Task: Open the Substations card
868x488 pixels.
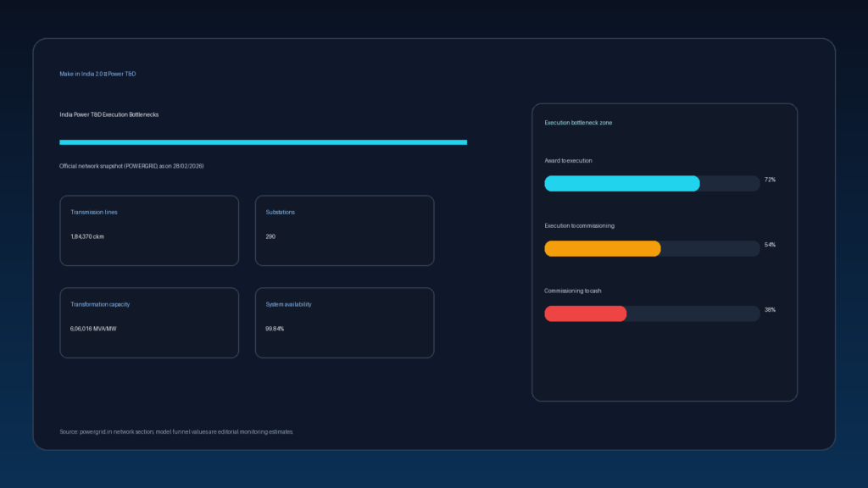Action: pyautogui.click(x=344, y=230)
